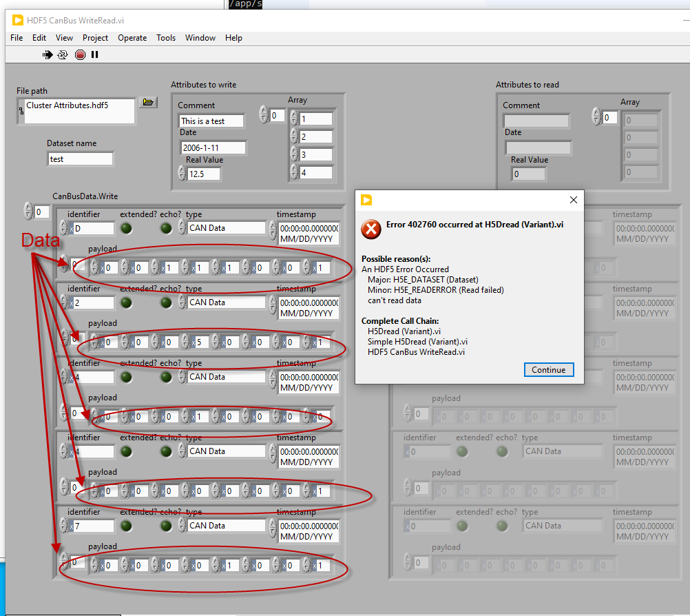Toggle extended? LED for identifier 7

pos(129,526)
